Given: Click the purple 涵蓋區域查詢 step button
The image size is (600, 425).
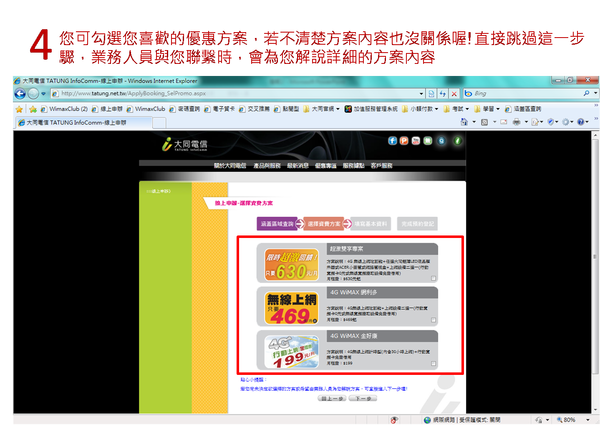Looking at the screenshot, I should [277, 224].
